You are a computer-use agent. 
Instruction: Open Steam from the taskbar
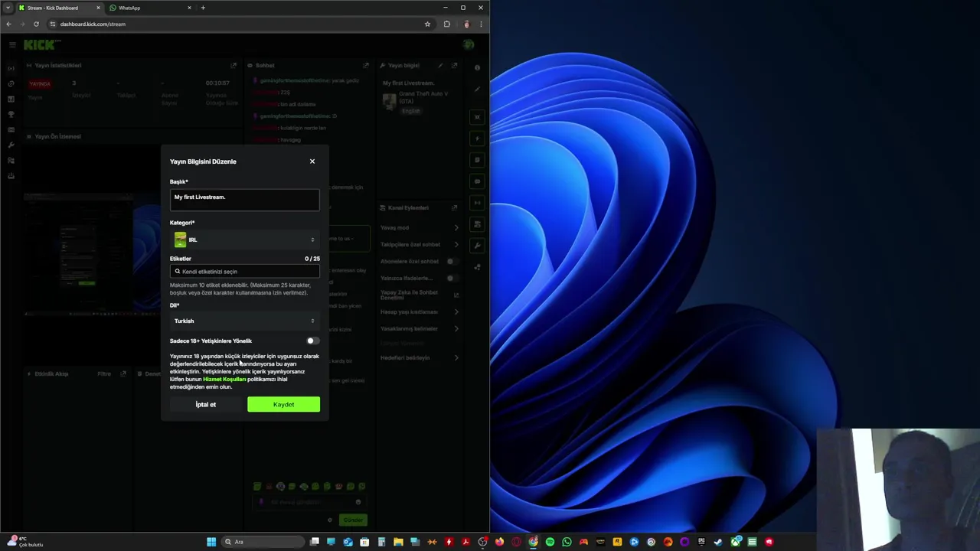718,542
